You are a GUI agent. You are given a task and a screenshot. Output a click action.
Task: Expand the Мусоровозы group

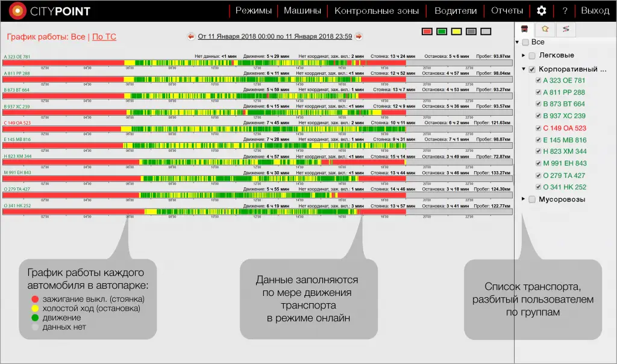click(524, 199)
